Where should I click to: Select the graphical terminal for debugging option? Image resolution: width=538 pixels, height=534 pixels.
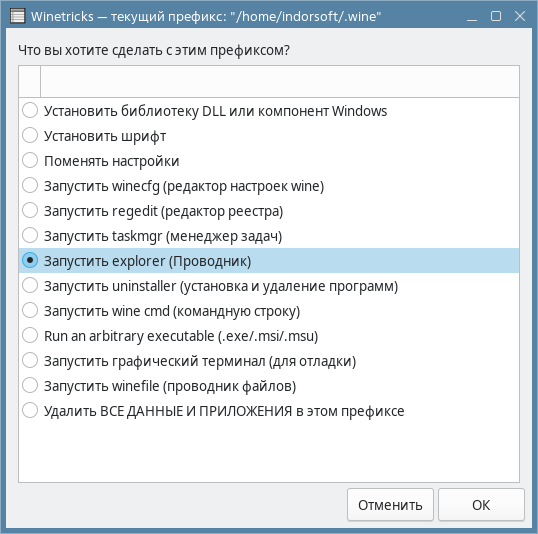(269, 361)
